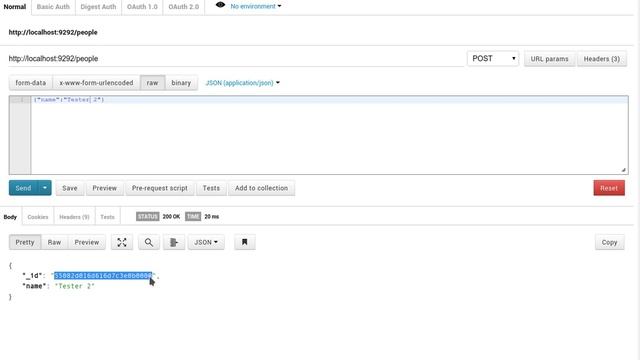Toggle line wrap icon in response toolbar

pyautogui.click(x=174, y=242)
